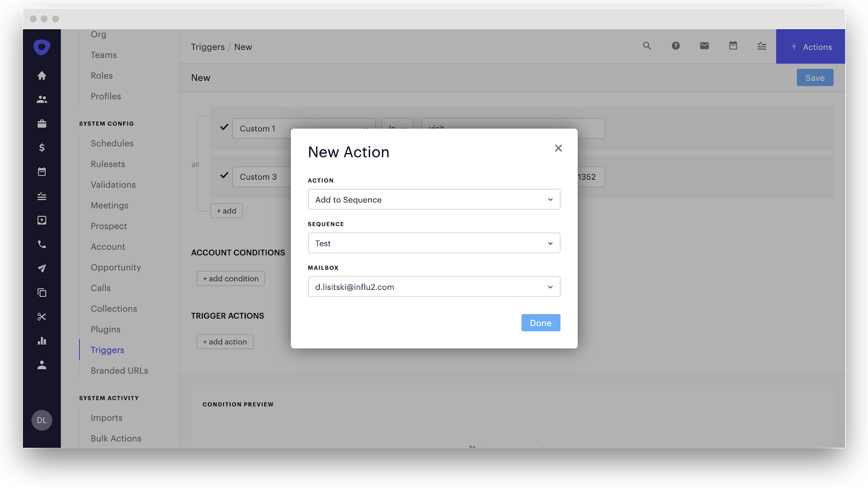Open the Sequence dropdown showing Test

click(433, 243)
